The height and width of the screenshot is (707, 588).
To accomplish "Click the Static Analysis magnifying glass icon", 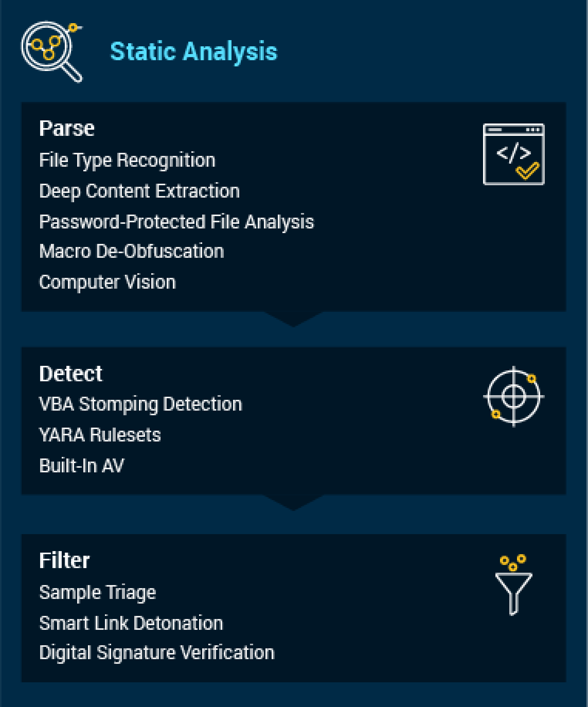I will [51, 51].
